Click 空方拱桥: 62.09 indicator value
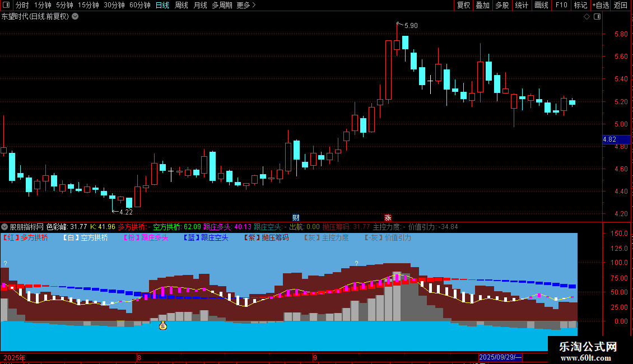The width and height of the screenshot is (633, 364). click(177, 227)
